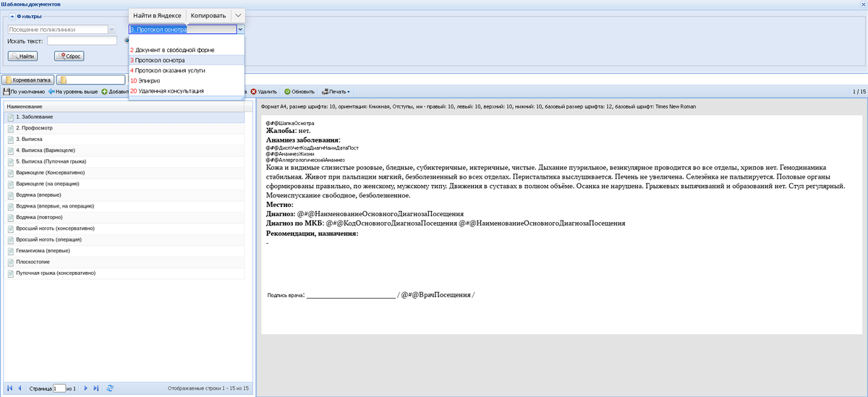The image size is (868, 397).
Task: Open the Печать dropdown menu
Action: point(336,92)
